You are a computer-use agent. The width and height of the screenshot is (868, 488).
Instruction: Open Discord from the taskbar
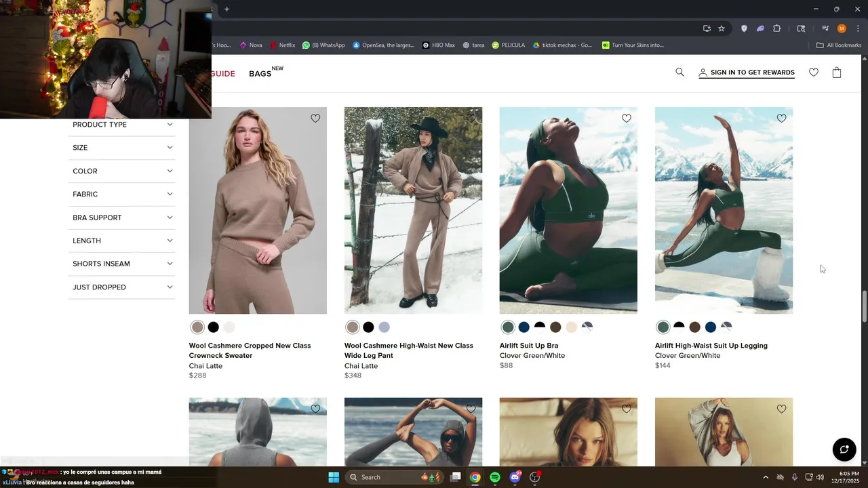(515, 477)
